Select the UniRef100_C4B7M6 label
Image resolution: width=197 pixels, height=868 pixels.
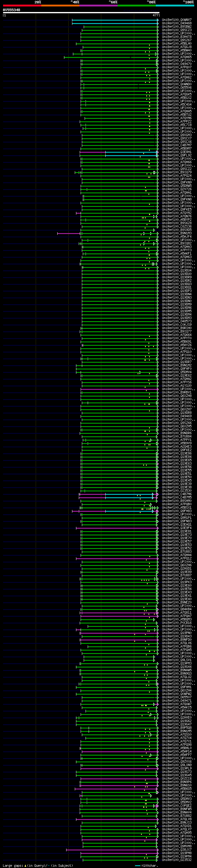(176, 494)
